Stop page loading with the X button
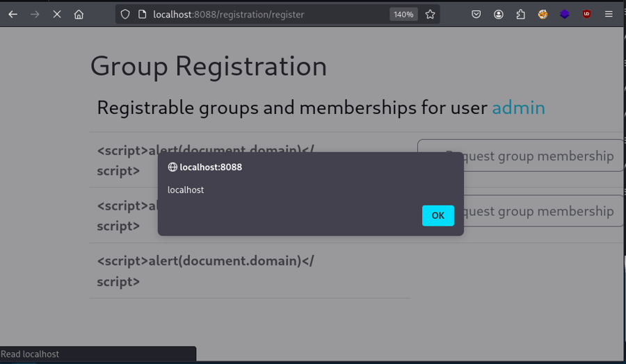 [57, 14]
